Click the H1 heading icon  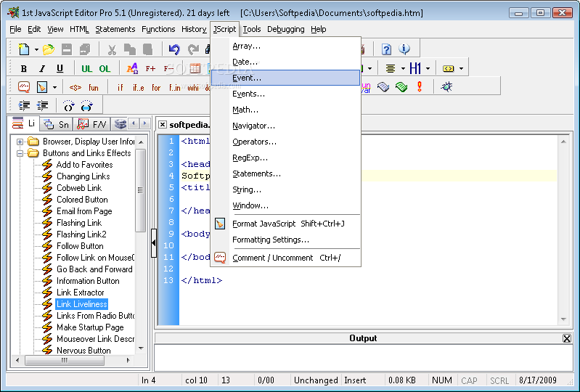click(415, 68)
